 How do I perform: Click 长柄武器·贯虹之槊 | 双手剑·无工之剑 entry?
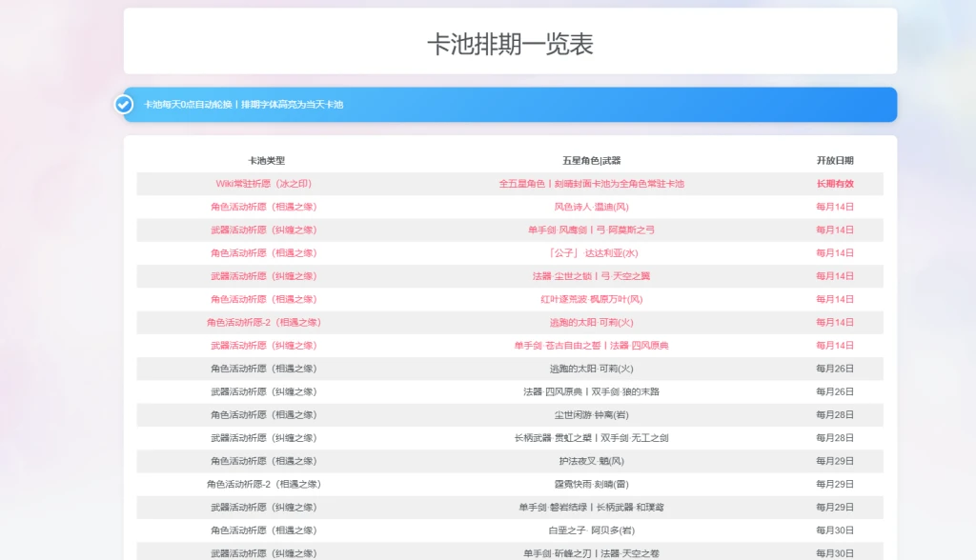click(591, 438)
